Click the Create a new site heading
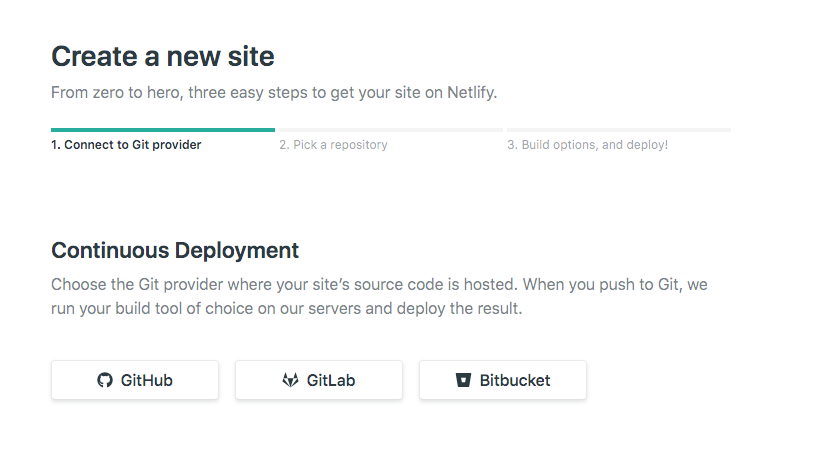This screenshot has height=458, width=814. (x=162, y=56)
